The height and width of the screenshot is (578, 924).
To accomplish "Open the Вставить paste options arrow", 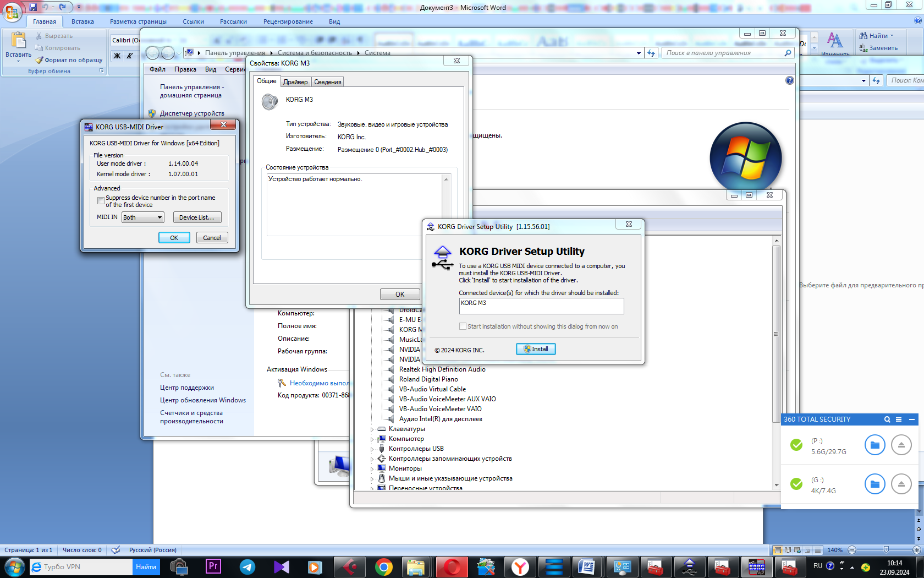I will (18, 62).
